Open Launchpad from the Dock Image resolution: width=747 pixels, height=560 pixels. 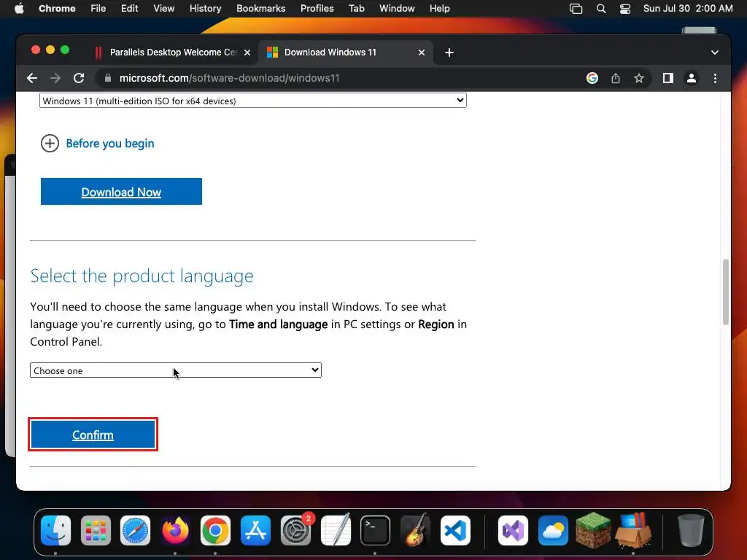pos(96,530)
